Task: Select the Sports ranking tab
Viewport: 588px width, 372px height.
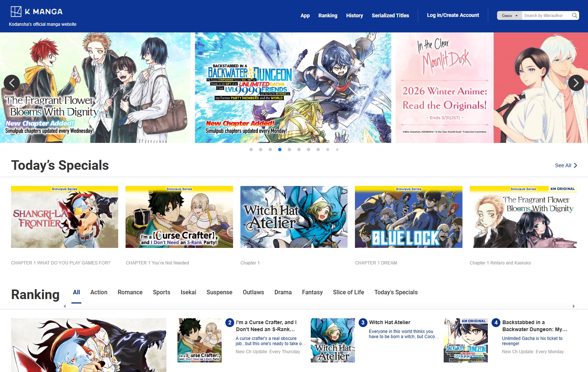Action: coord(161,292)
